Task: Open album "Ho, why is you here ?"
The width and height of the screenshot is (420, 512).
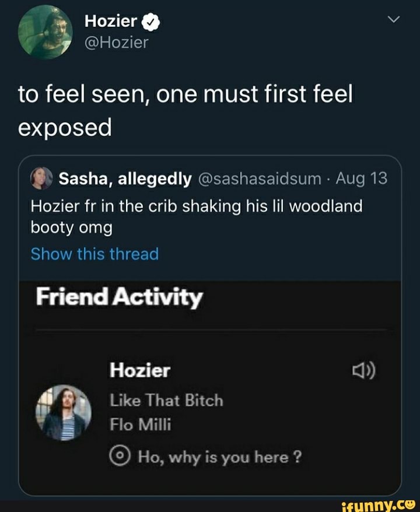Action: [219, 457]
